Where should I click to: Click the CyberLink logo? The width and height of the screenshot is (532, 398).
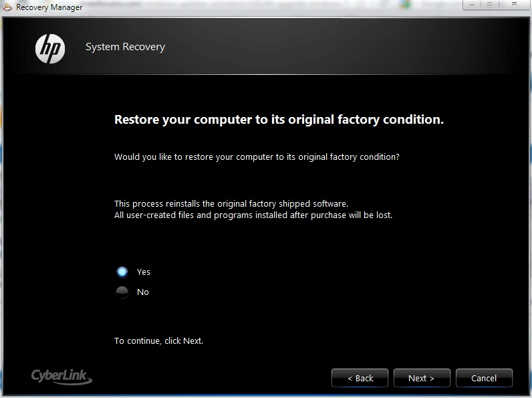point(61,377)
